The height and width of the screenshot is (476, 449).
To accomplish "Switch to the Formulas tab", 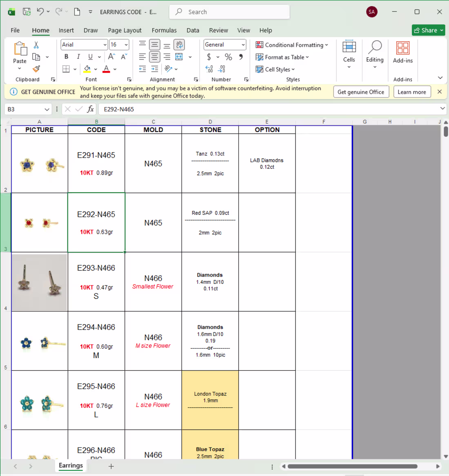I will [x=164, y=30].
